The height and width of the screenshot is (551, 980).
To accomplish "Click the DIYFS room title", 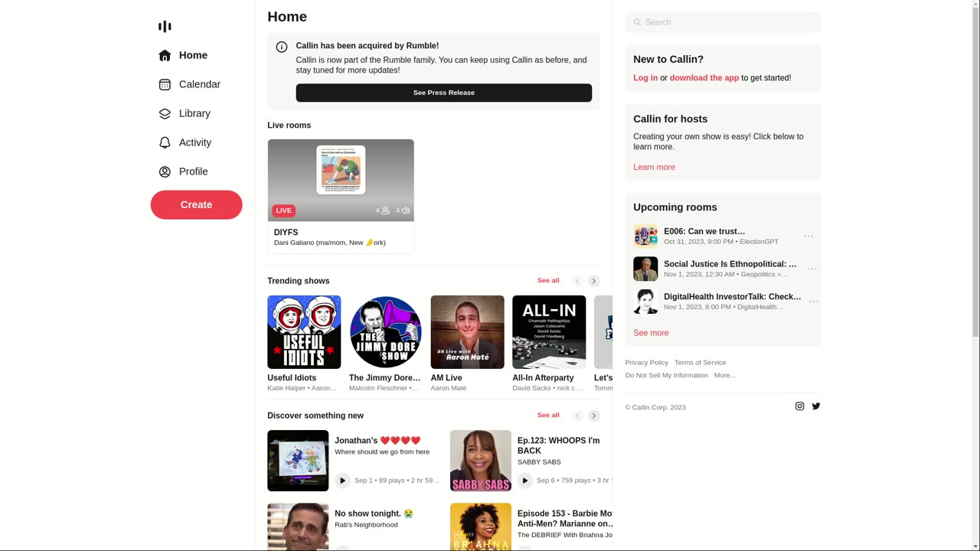I will click(286, 232).
